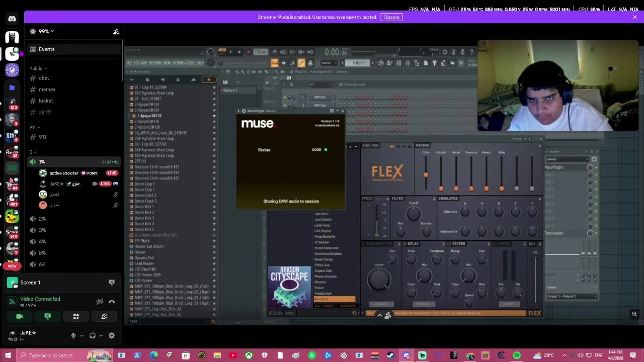644x362 pixels.
Task: Click the LIVE badge on the JaKE row
Action: click(105, 184)
